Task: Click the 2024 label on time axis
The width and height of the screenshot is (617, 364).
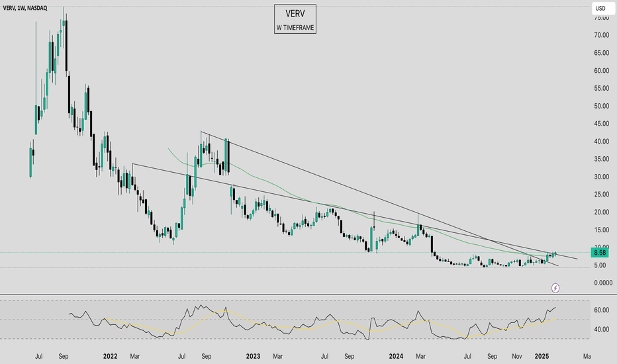Action: pyautogui.click(x=396, y=356)
